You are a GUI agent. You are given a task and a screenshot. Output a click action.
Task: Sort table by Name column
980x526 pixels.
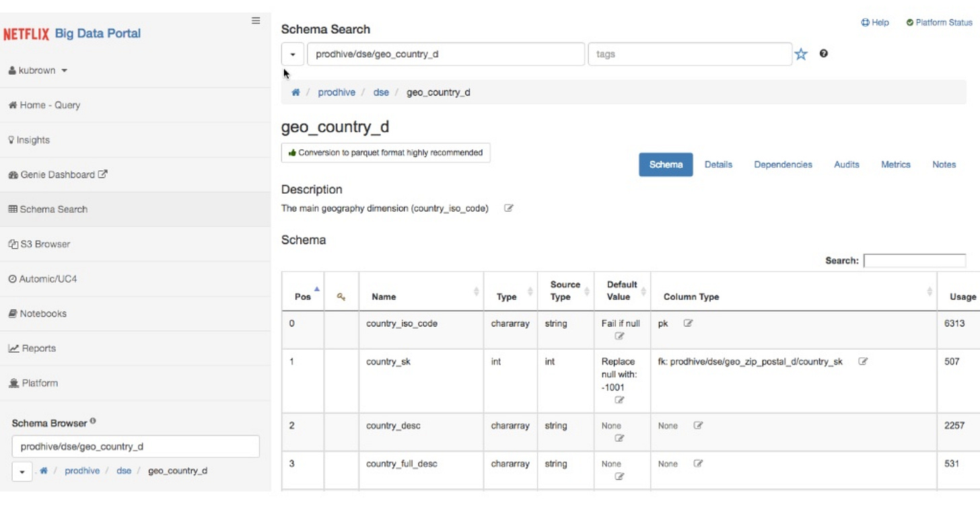(421, 292)
